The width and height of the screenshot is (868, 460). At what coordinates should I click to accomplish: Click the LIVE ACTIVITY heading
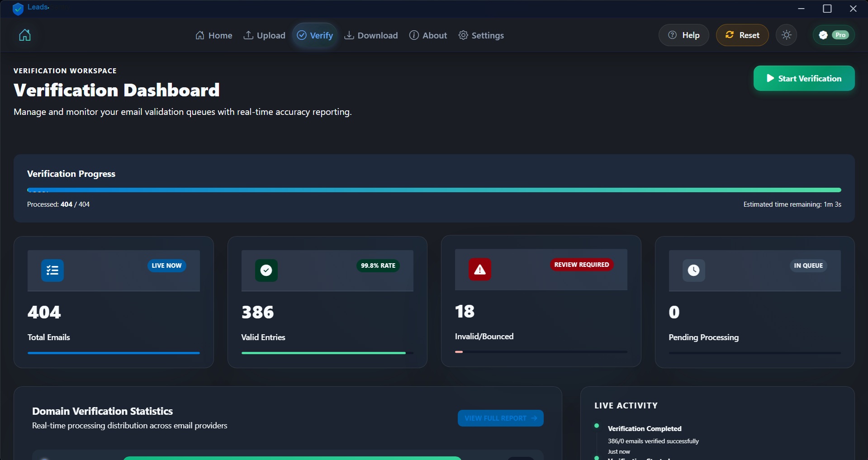pyautogui.click(x=626, y=406)
